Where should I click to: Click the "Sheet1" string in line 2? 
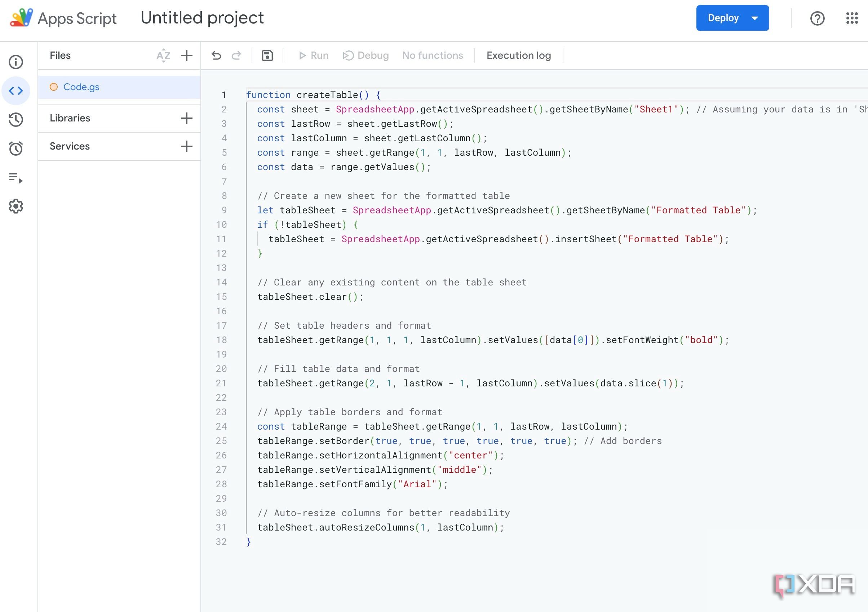[656, 109]
